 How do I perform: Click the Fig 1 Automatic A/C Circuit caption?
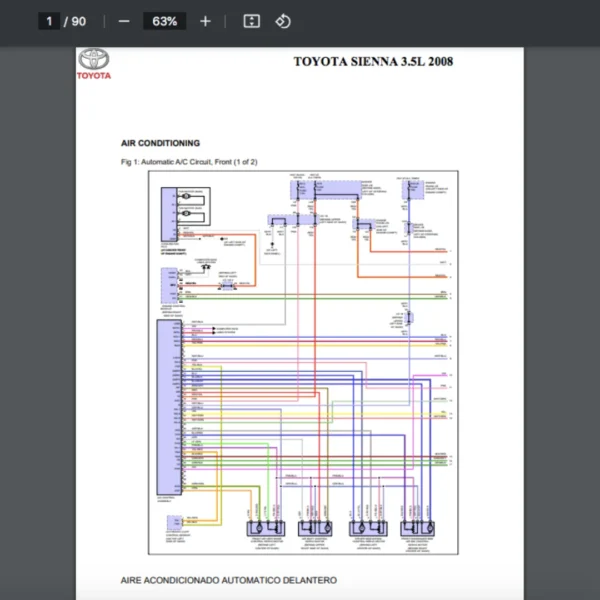pyautogui.click(x=189, y=161)
